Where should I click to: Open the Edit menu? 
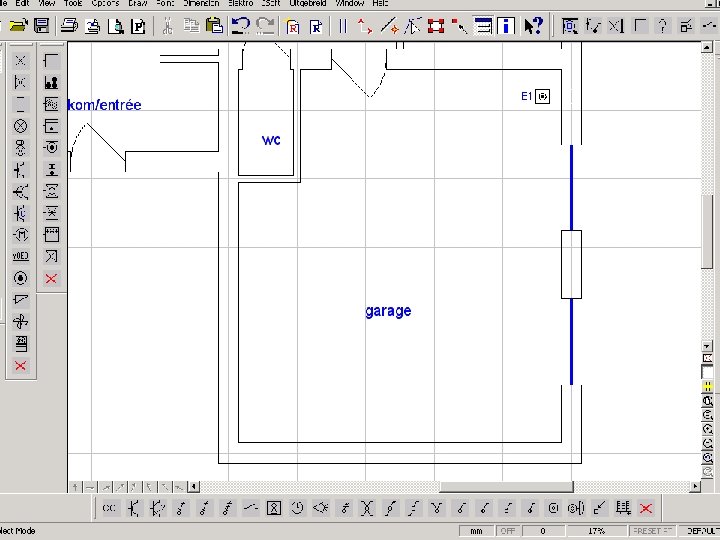(x=22, y=3)
